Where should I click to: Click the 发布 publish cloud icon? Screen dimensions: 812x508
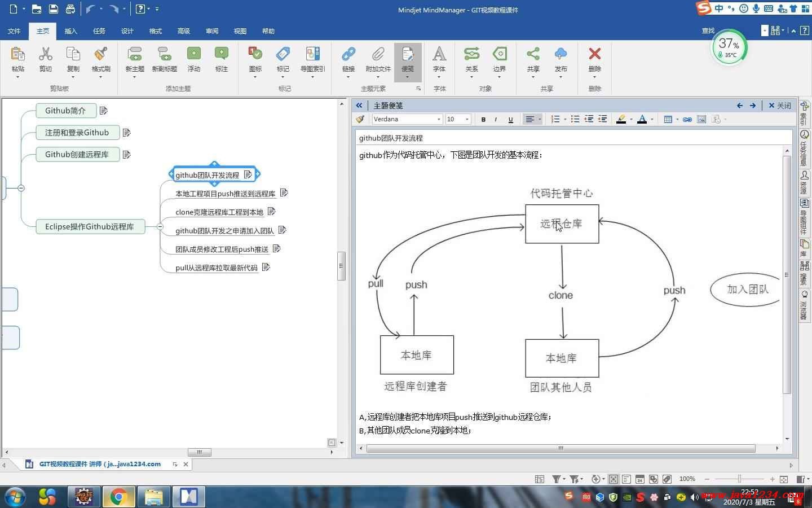tap(561, 54)
